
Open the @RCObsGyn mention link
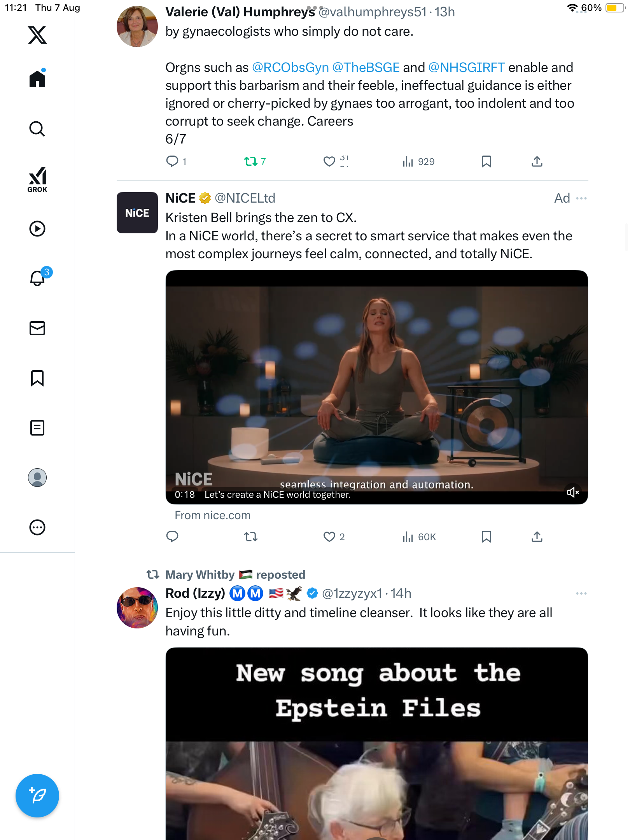pyautogui.click(x=290, y=68)
